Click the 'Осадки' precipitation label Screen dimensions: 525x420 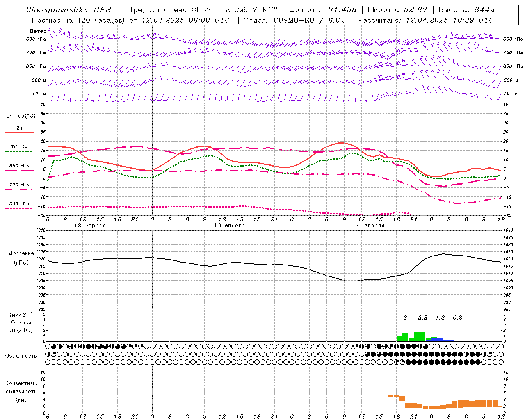21,322
